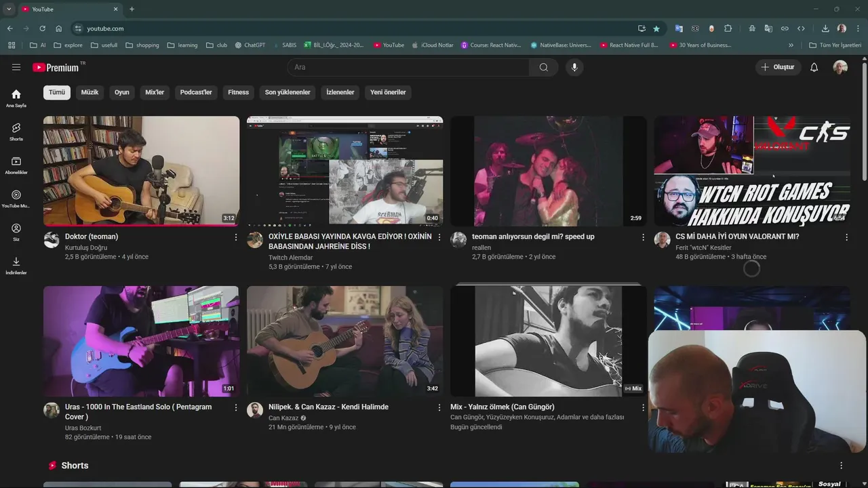Image resolution: width=868 pixels, height=488 pixels.
Task: Select the Son yüklenenler chip
Action: click(288, 92)
